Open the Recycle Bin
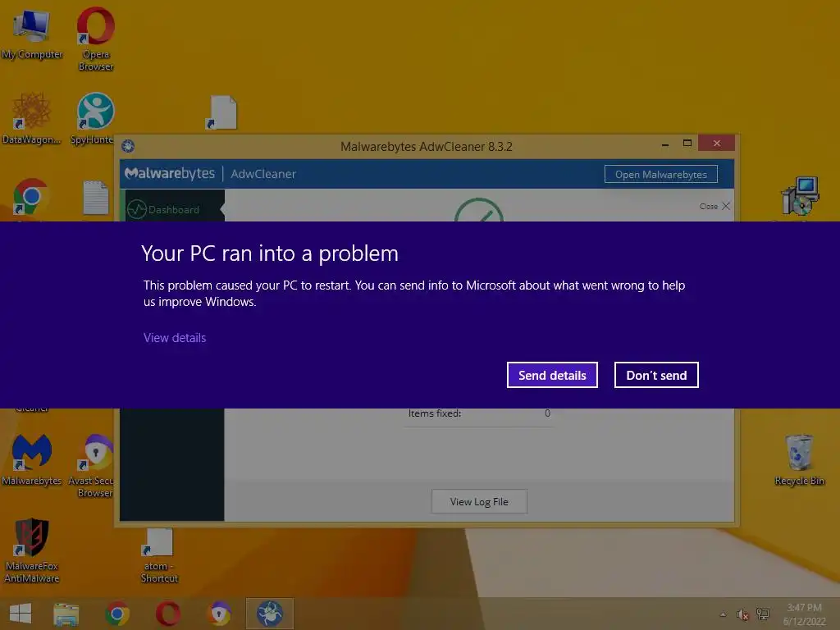This screenshot has width=840, height=630. 799,459
